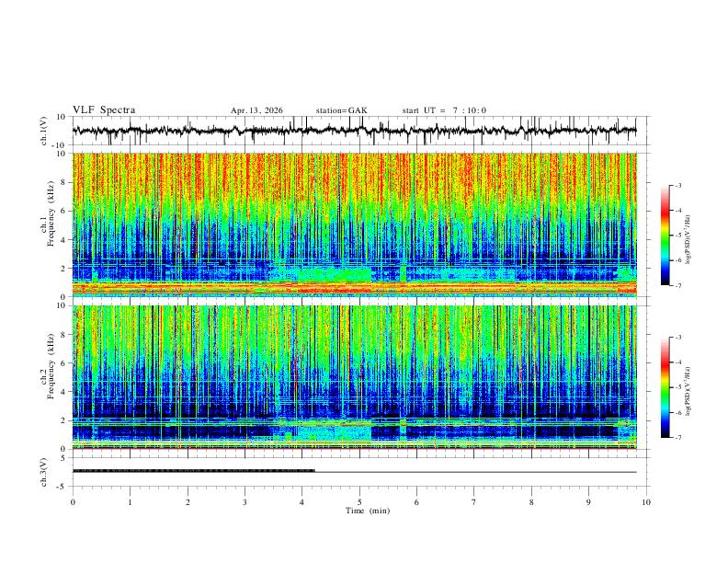Click the 'Time (min)' axis label
The height and width of the screenshot is (563, 728).
pyautogui.click(x=368, y=511)
